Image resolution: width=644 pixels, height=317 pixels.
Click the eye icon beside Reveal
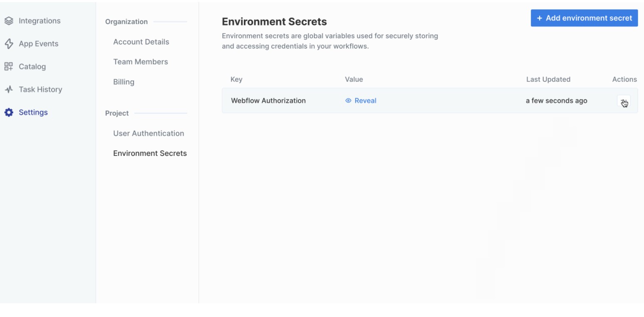click(x=348, y=101)
